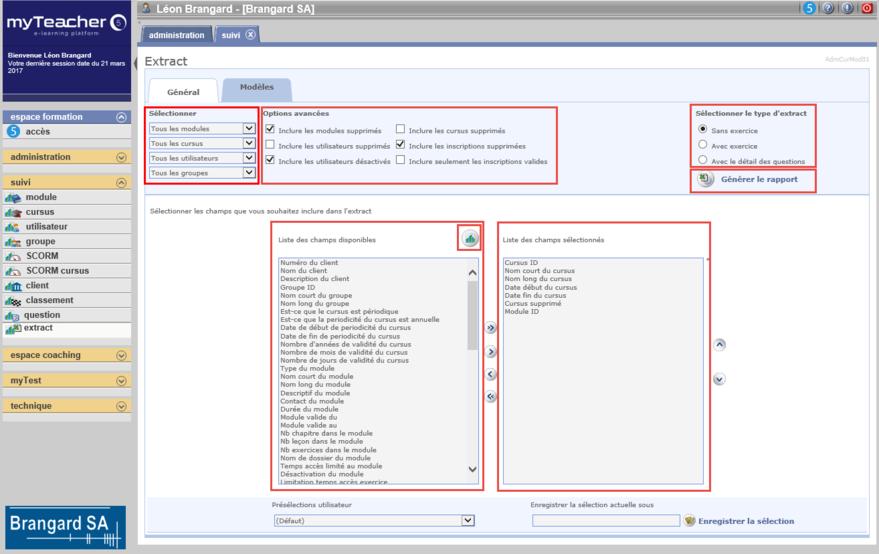Check Inclure seulement les inscriptions valides
879x554 pixels.
pyautogui.click(x=400, y=161)
